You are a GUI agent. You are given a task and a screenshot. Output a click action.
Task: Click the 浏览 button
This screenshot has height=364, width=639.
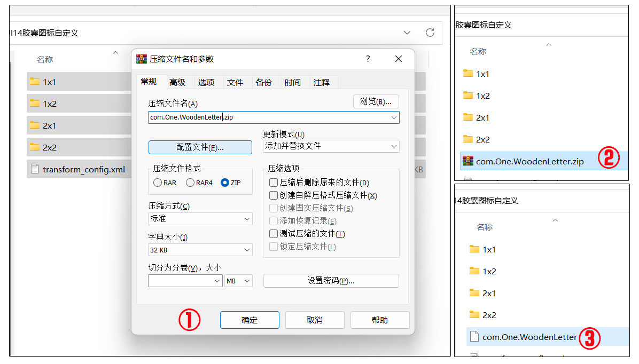(x=376, y=102)
